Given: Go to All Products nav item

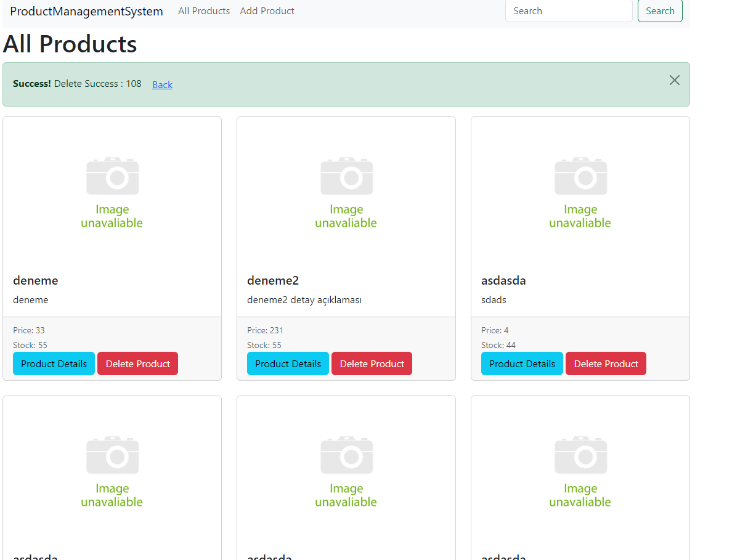Looking at the screenshot, I should [204, 11].
